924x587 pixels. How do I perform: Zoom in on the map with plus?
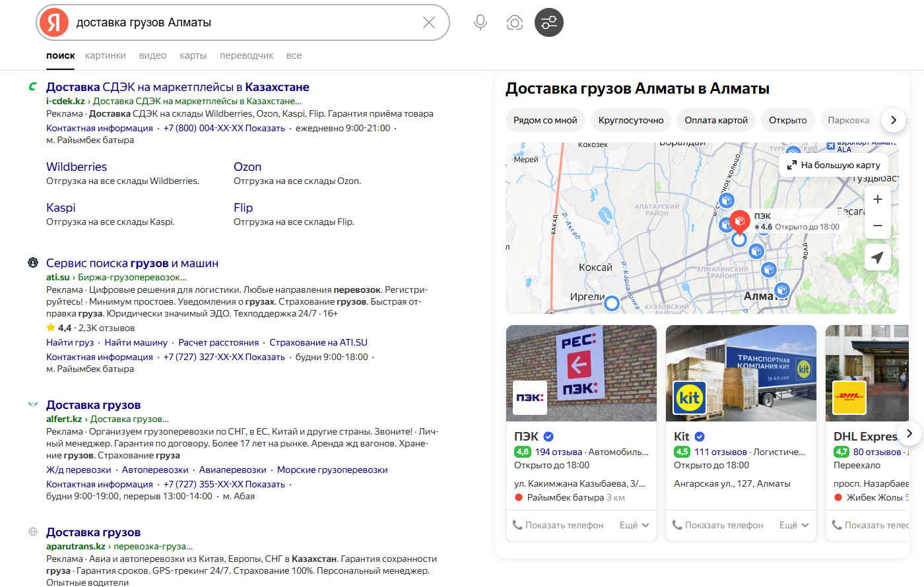click(x=878, y=199)
